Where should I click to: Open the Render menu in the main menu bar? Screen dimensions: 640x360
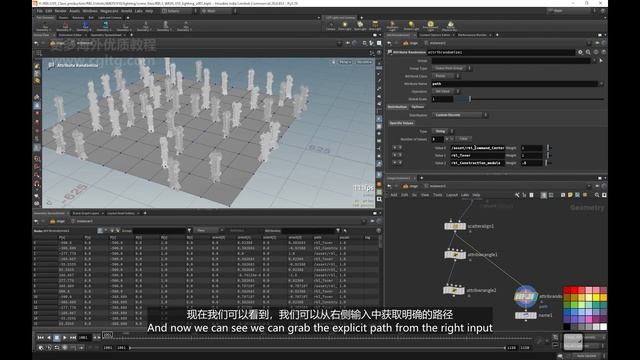60,11
